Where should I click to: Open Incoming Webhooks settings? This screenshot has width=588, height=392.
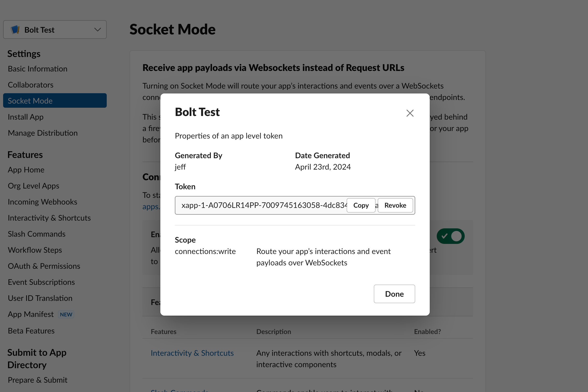(42, 202)
